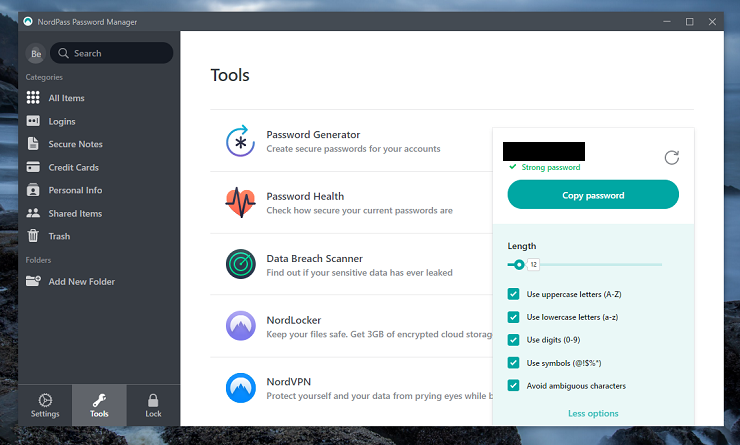The width and height of the screenshot is (740, 445).
Task: Collapse generator with Less options link
Action: point(593,413)
